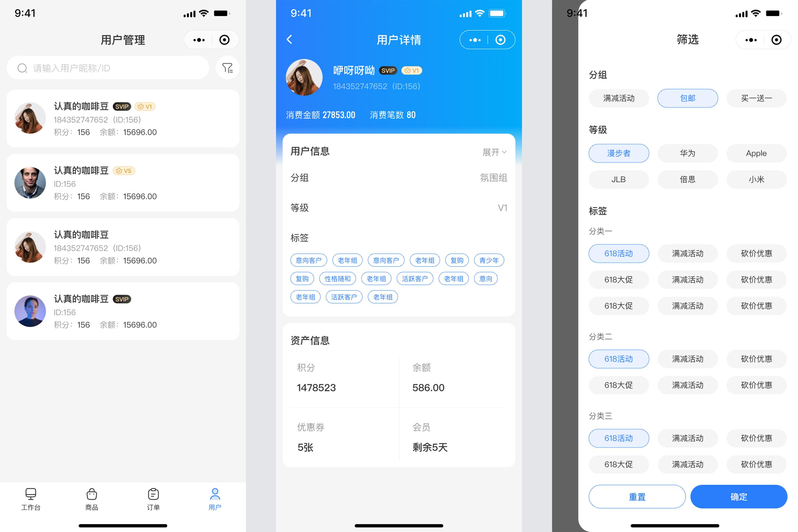Tap user profile thumbnail 认真的咖啡豆 SVIP
798x532 pixels.
point(30,119)
